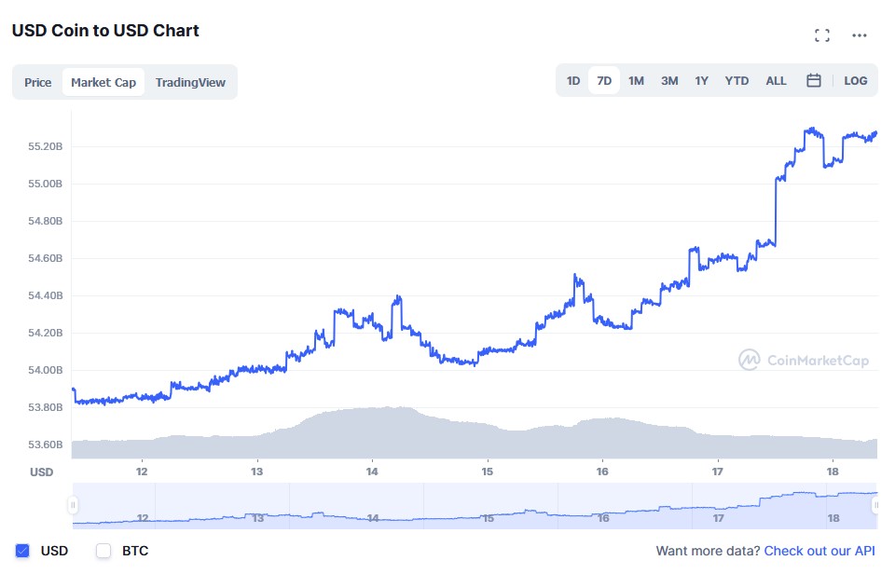Grab the right range slider handle
The width and height of the screenshot is (895, 588).
click(875, 505)
